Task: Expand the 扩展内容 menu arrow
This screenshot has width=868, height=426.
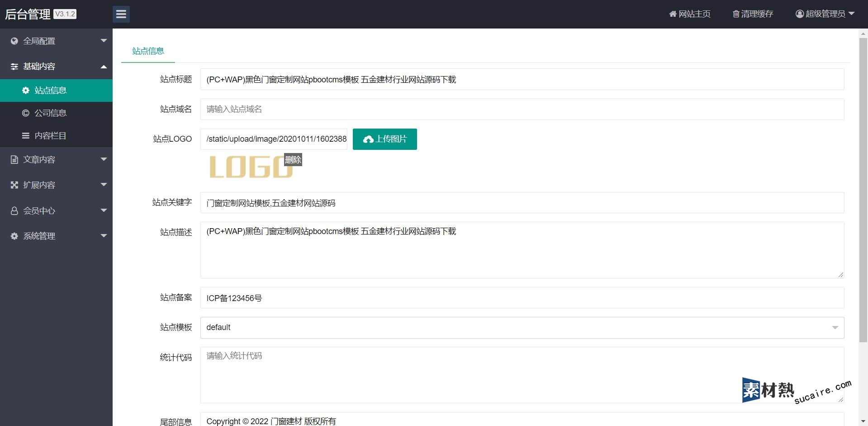Action: (x=104, y=185)
